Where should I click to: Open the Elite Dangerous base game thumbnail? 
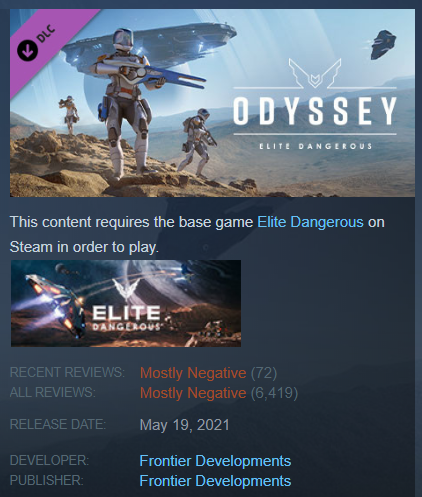pos(126,303)
